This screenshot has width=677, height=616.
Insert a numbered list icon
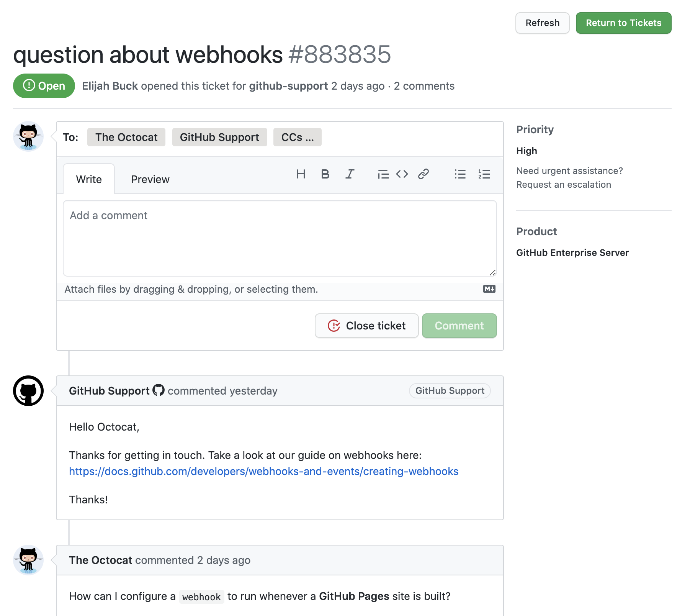click(484, 174)
